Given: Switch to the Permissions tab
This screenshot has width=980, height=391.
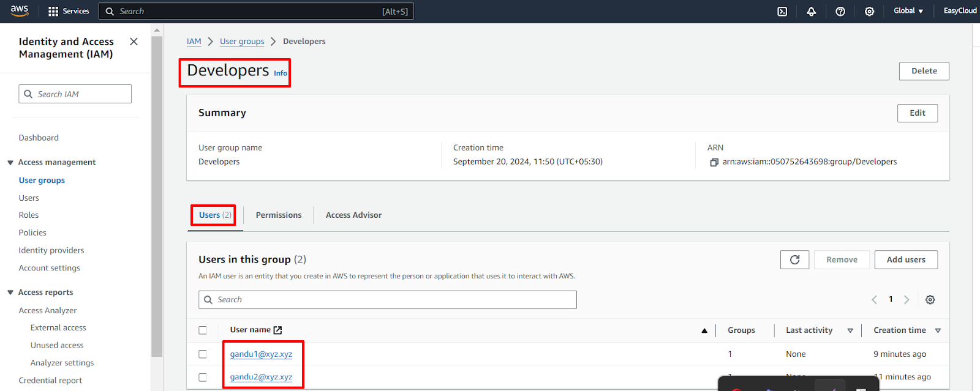Looking at the screenshot, I should (279, 215).
